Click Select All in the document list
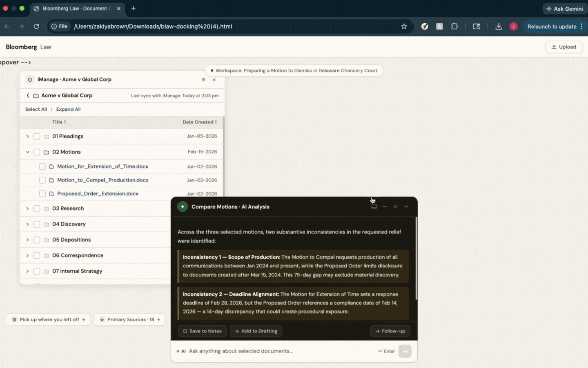 click(x=36, y=109)
